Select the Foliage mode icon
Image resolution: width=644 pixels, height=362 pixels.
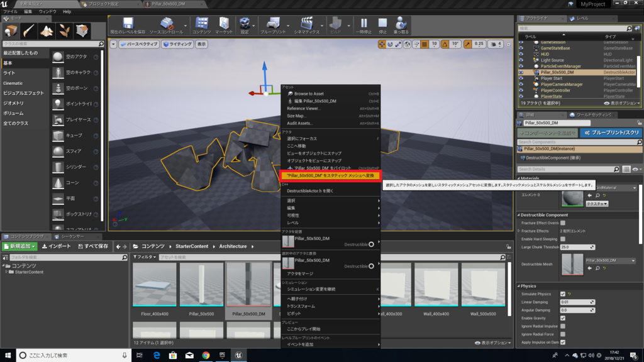coord(64,31)
